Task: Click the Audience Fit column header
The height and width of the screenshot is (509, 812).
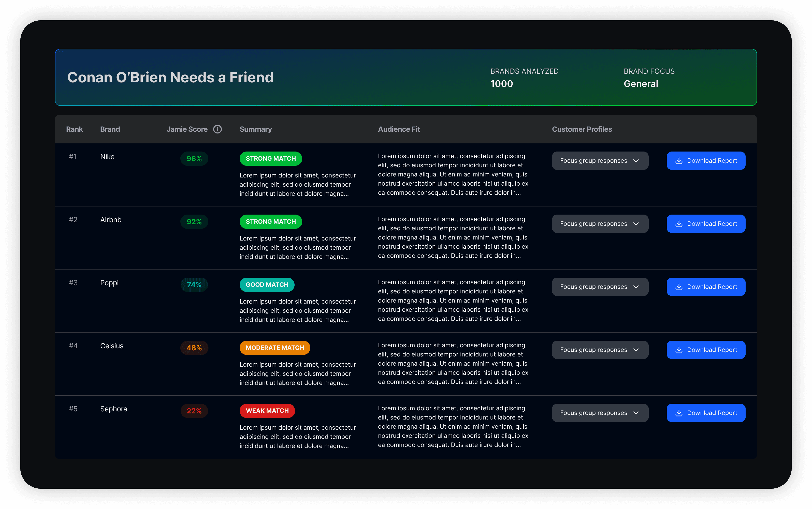Action: (x=399, y=129)
